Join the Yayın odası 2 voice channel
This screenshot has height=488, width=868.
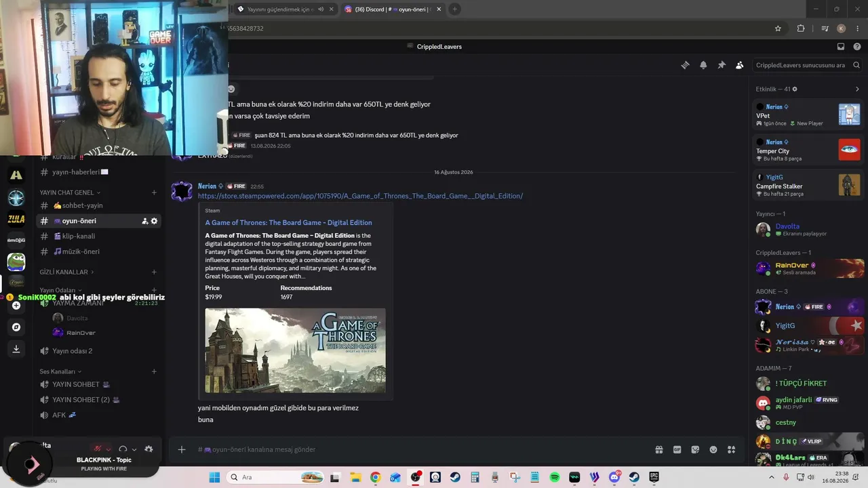pos(98,351)
